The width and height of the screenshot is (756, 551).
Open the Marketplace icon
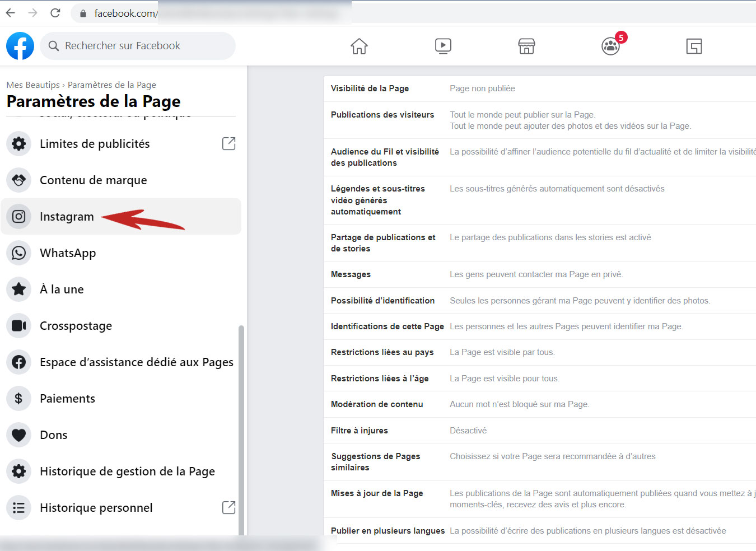526,46
